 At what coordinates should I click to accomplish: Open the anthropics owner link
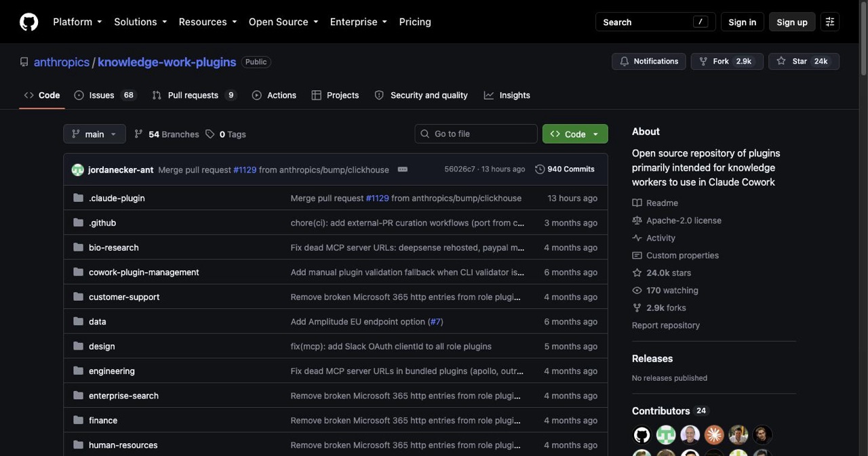point(62,62)
